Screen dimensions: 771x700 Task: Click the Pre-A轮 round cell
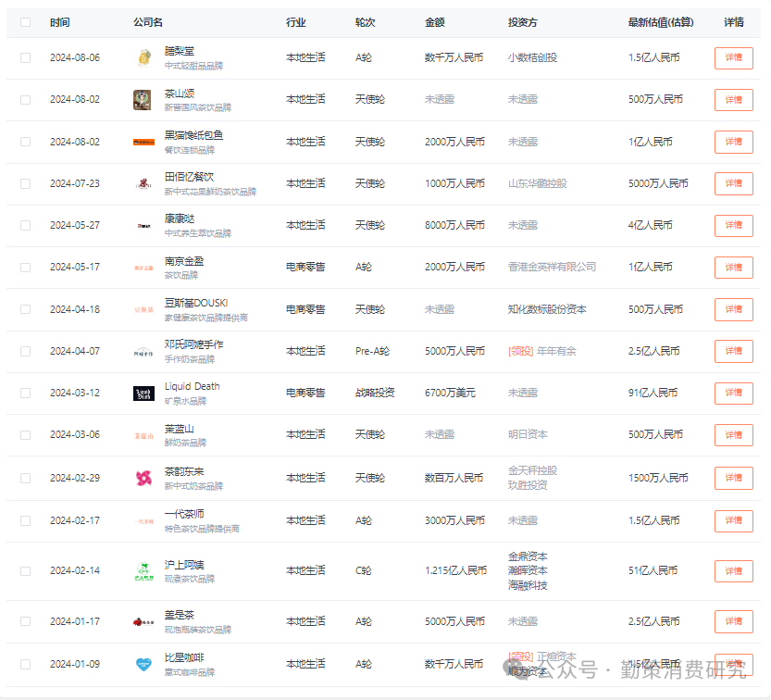[x=372, y=351]
